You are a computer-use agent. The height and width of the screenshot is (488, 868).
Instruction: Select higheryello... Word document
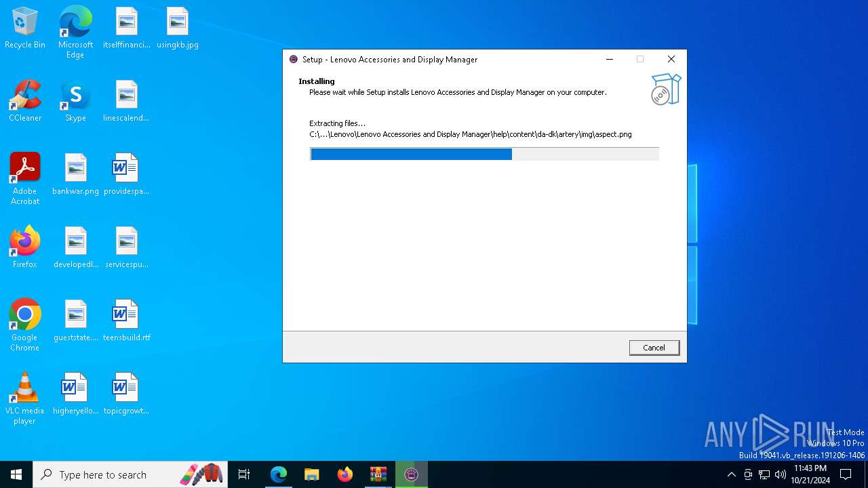tap(75, 394)
